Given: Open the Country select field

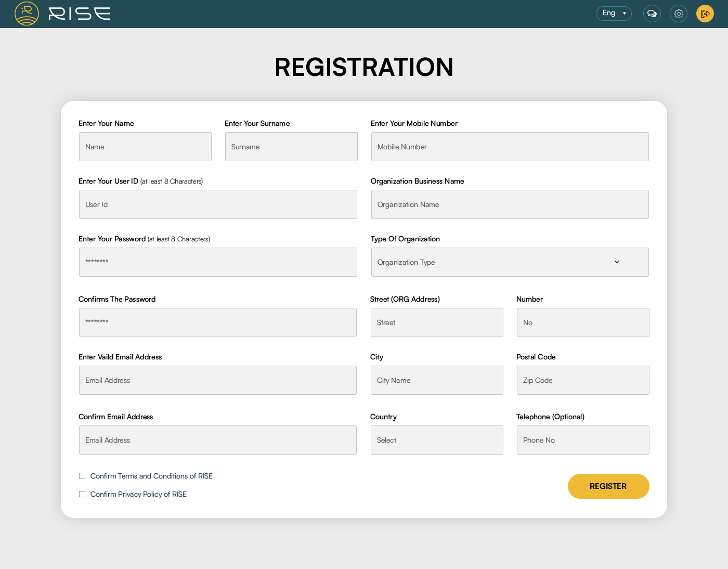Looking at the screenshot, I should pos(437,440).
